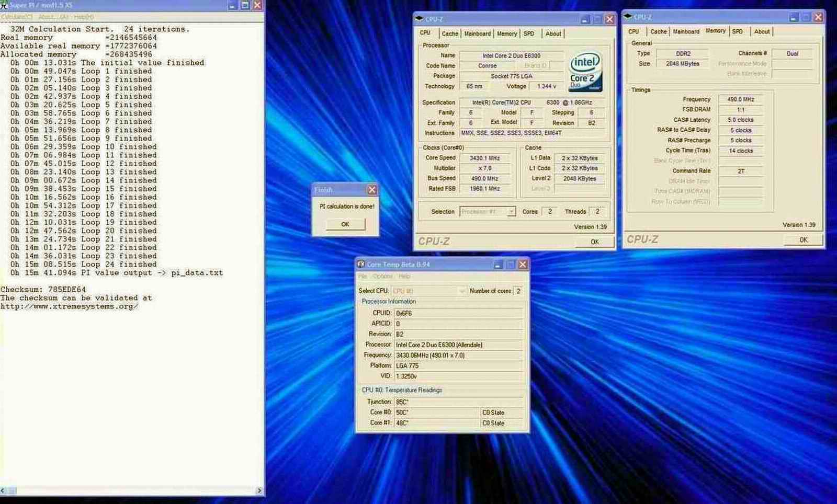Close the Core Temp Beta window
This screenshot has width=837, height=504.
click(523, 265)
